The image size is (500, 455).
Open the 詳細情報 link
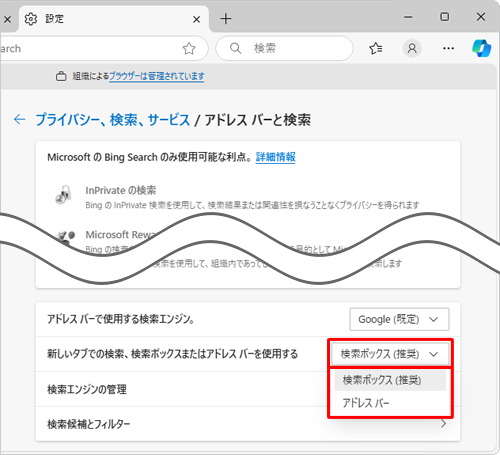pyautogui.click(x=275, y=157)
